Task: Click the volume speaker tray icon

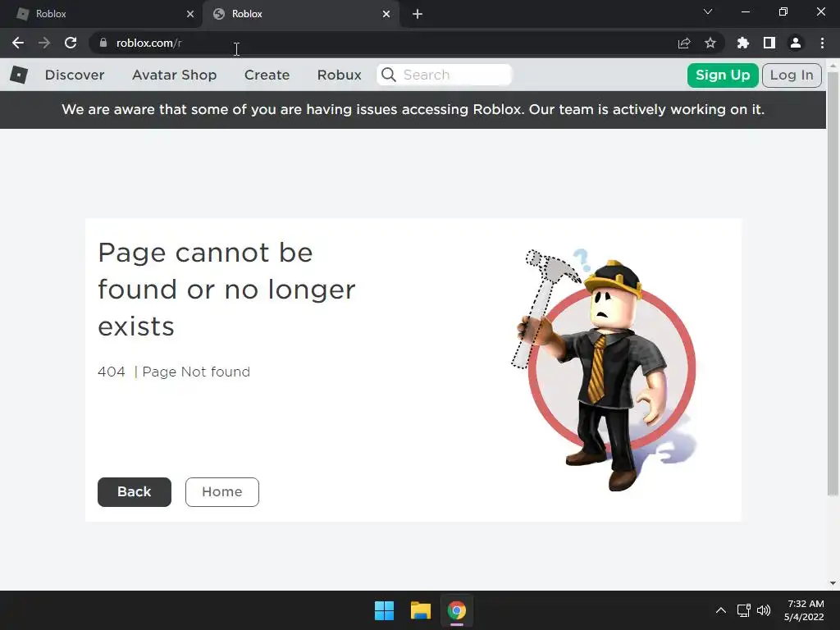Action: pyautogui.click(x=764, y=610)
